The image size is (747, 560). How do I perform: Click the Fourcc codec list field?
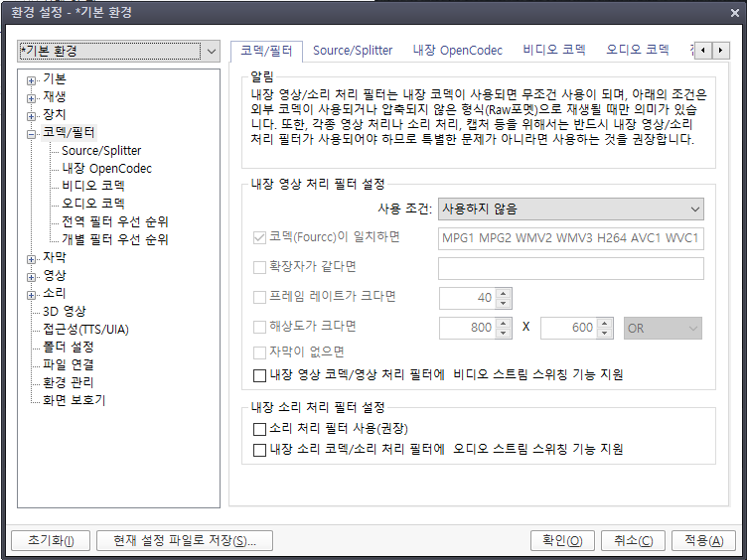coord(571,238)
